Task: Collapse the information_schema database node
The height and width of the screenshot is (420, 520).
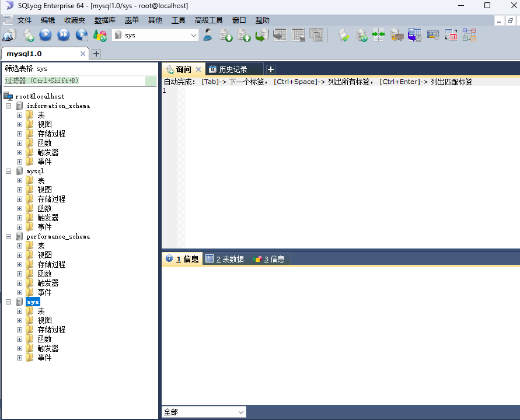Action: click(9, 106)
